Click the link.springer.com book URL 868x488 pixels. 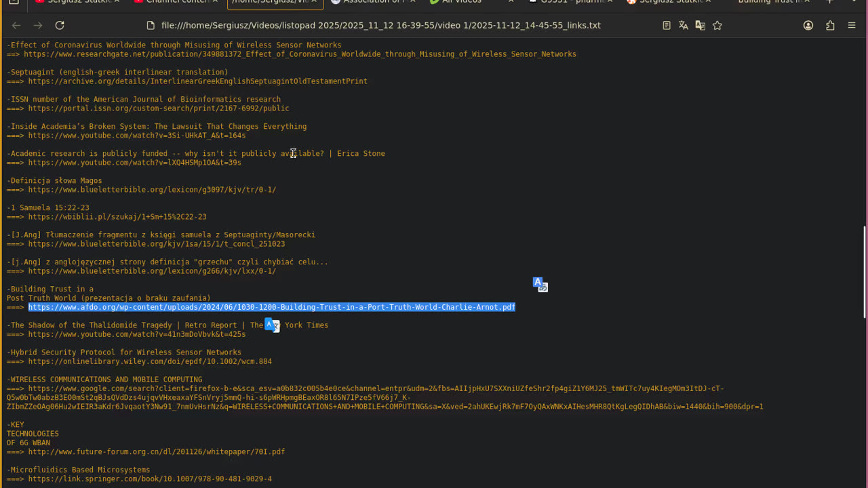(x=150, y=479)
